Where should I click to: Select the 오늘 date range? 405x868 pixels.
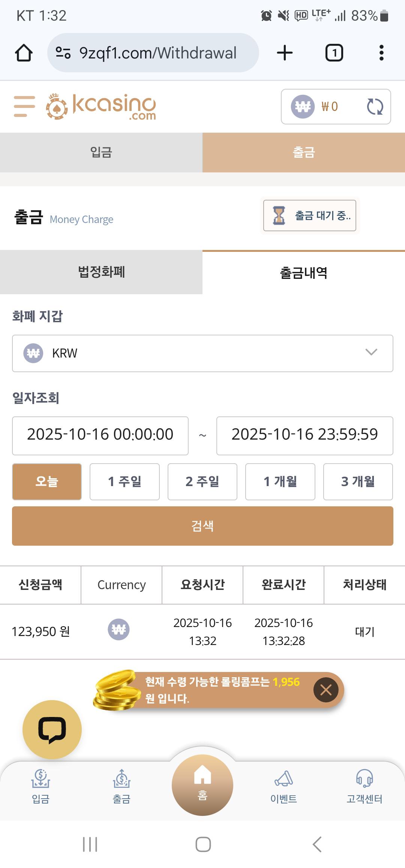(x=47, y=482)
